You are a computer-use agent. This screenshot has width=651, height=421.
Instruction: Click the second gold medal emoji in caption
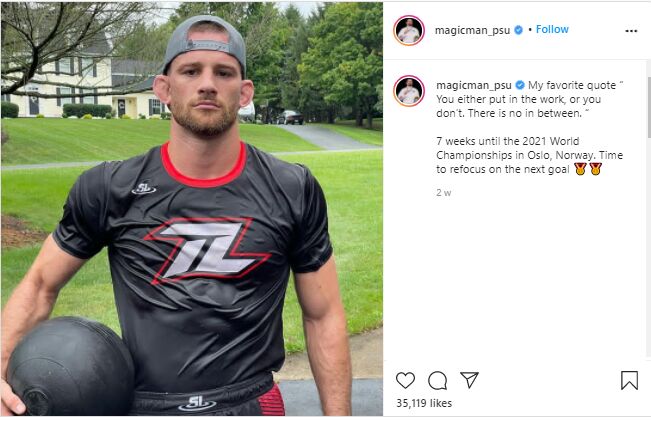pyautogui.click(x=595, y=169)
